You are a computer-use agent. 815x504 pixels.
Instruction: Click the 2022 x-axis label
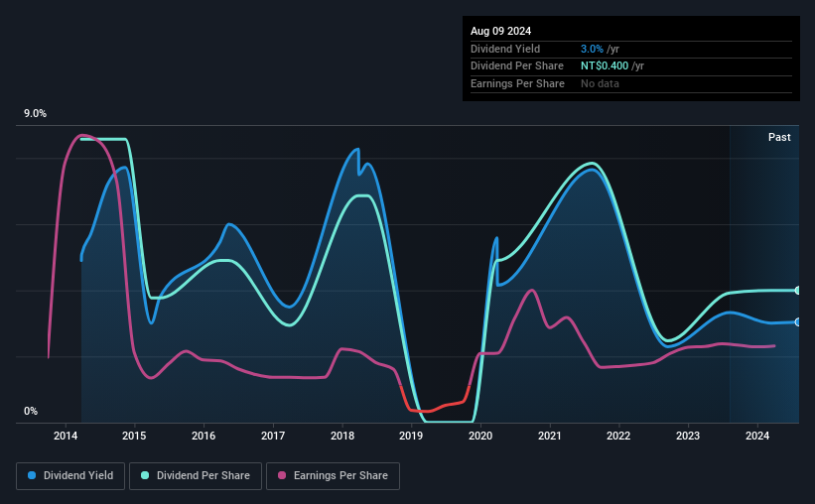pos(618,436)
